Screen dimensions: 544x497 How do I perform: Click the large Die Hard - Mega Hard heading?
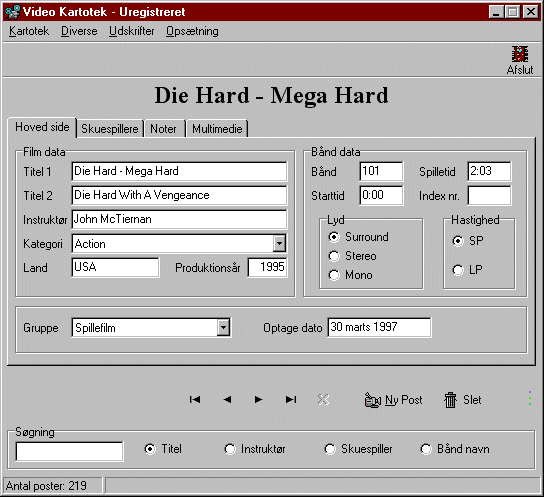(271, 95)
